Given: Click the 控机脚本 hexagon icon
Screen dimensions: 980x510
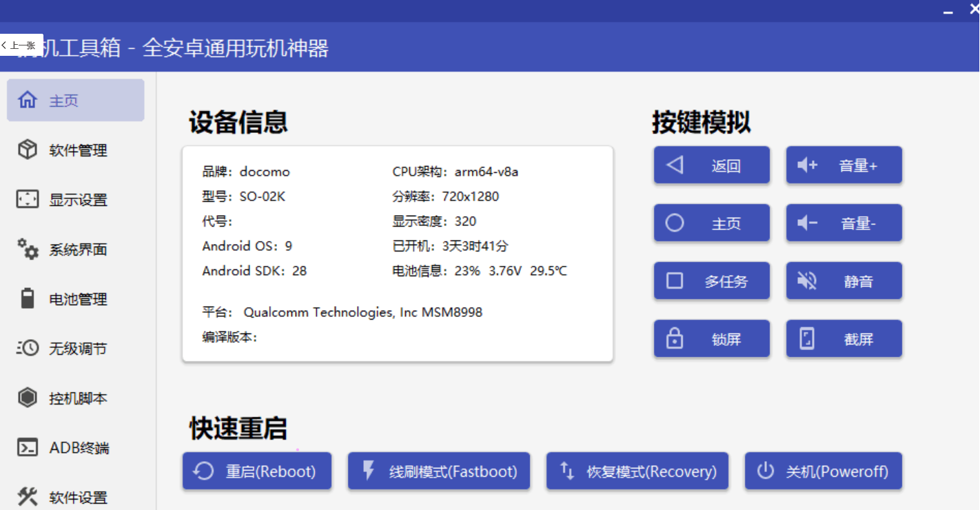Looking at the screenshot, I should (x=27, y=398).
